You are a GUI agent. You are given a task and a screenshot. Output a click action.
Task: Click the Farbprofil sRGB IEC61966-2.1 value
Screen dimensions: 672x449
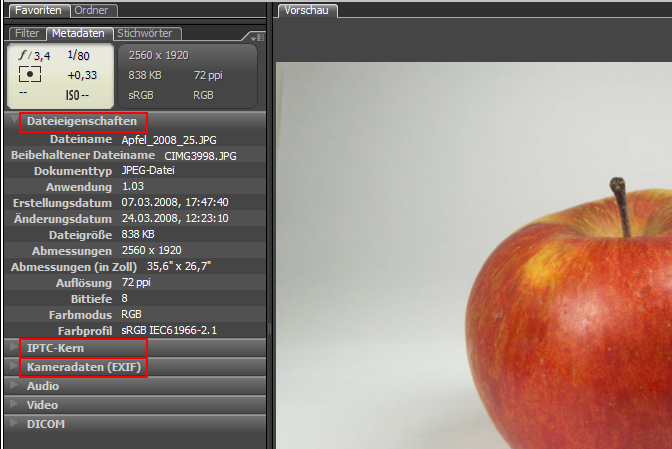click(x=169, y=329)
